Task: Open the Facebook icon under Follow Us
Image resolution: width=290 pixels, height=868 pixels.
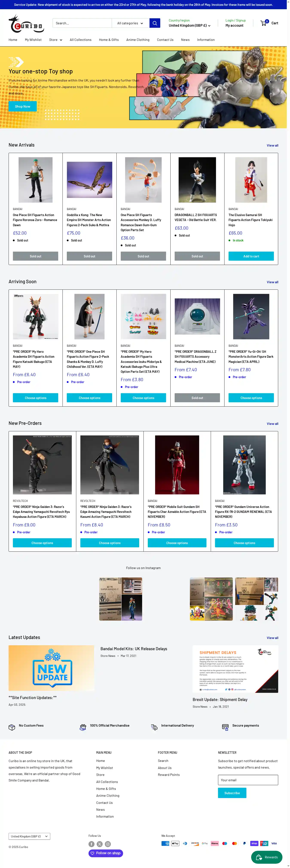Action: coord(92,844)
